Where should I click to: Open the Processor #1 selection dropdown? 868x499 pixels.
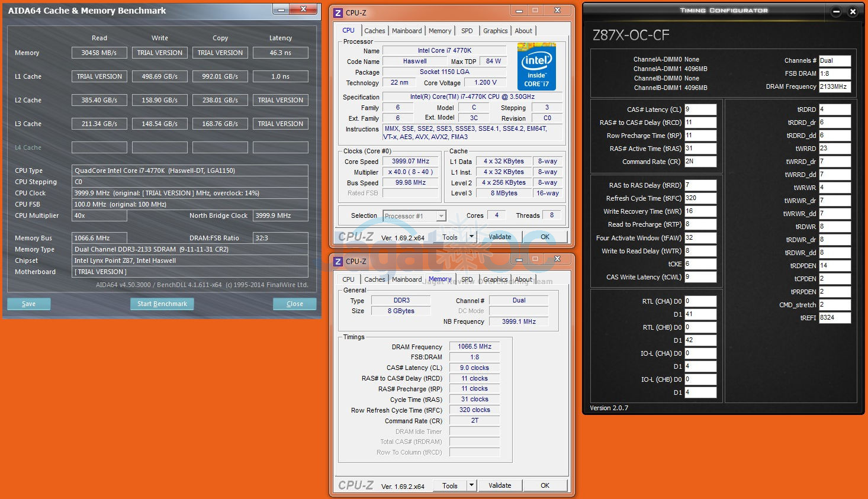click(x=441, y=216)
